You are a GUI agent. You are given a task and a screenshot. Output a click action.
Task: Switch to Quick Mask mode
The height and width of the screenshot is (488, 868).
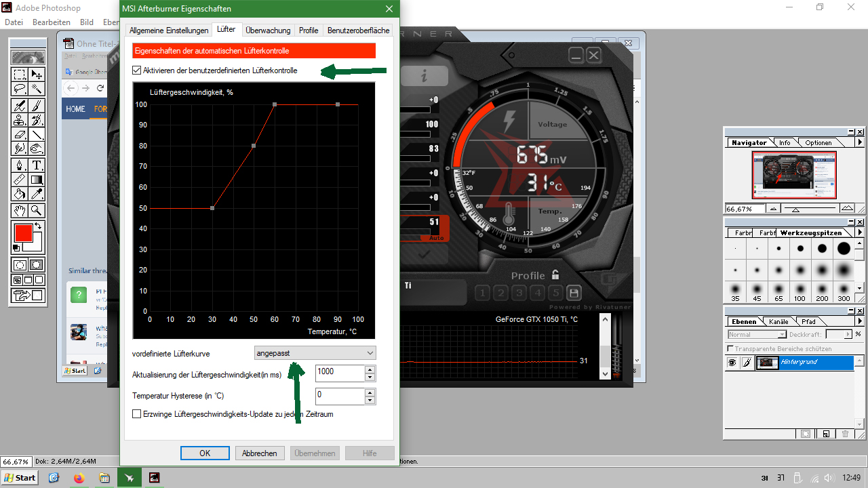tap(37, 265)
